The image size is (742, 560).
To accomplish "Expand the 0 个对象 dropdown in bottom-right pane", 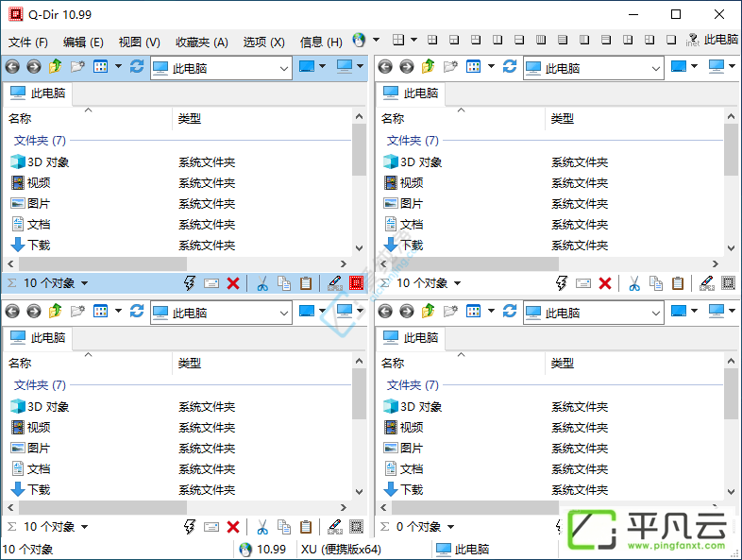I will [450, 527].
